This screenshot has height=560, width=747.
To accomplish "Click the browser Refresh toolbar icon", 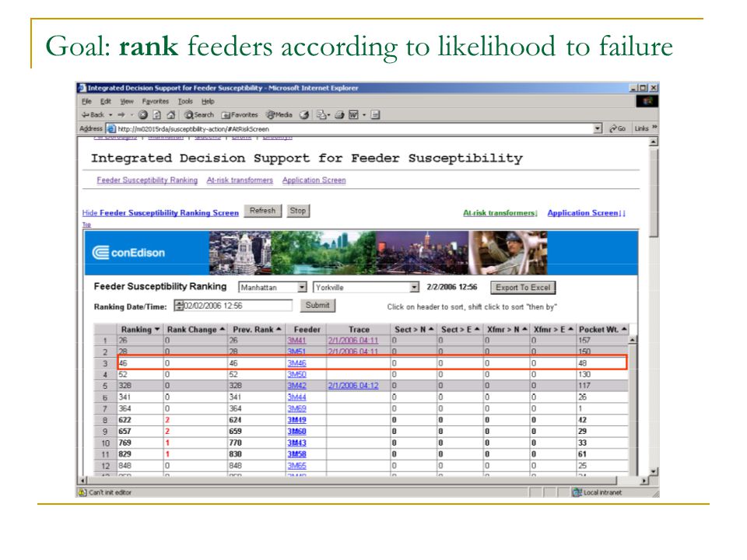I will 156,115.
